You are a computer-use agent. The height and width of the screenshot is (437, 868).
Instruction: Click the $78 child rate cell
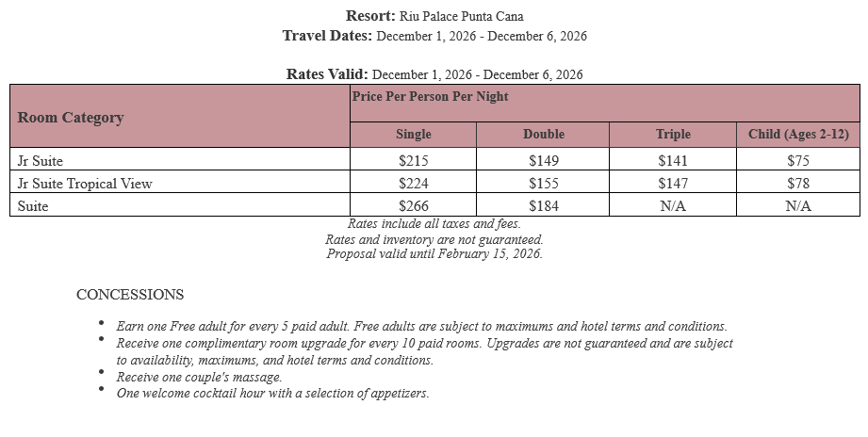(x=798, y=184)
